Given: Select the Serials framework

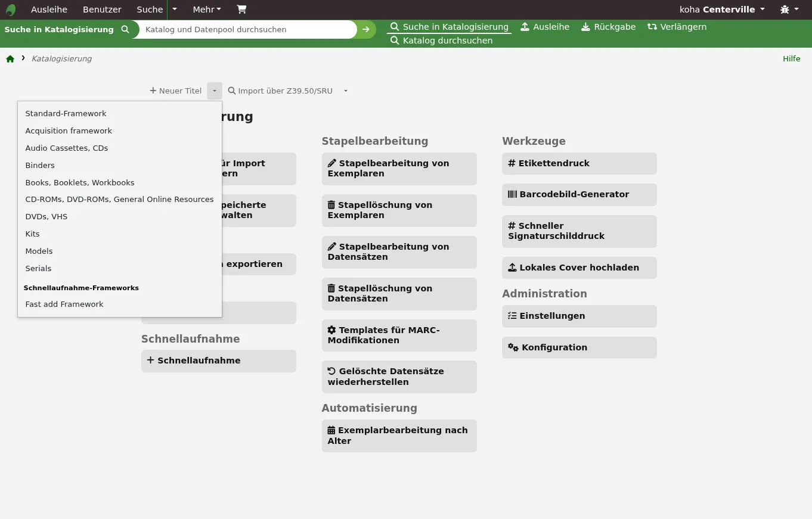Looking at the screenshot, I should 120,268.
